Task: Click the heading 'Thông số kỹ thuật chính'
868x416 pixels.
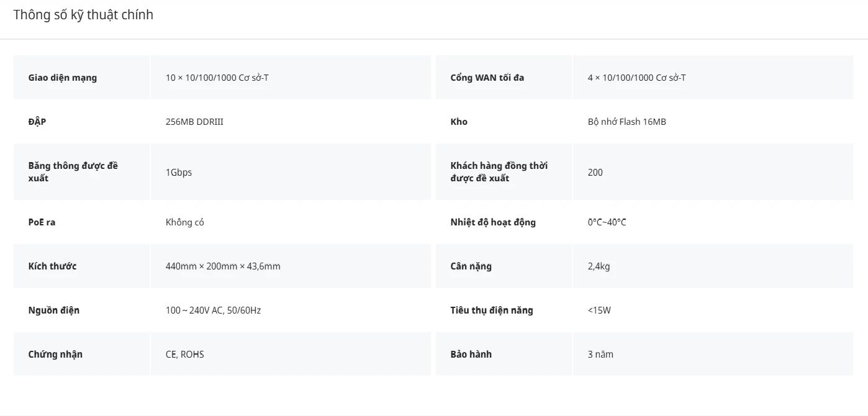Action: click(83, 15)
